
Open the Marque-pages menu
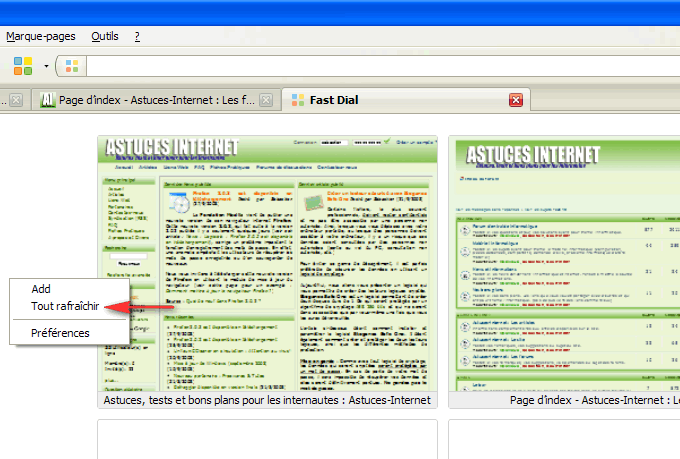tap(41, 36)
